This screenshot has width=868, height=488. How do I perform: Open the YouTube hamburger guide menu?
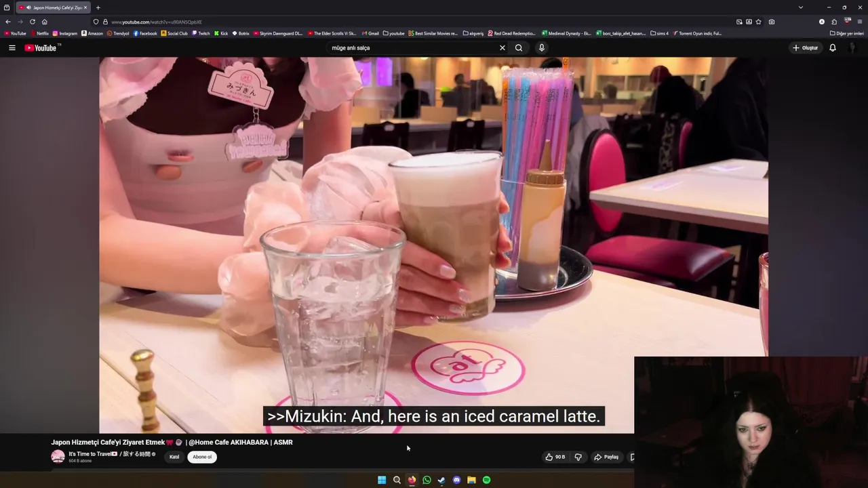point(12,47)
